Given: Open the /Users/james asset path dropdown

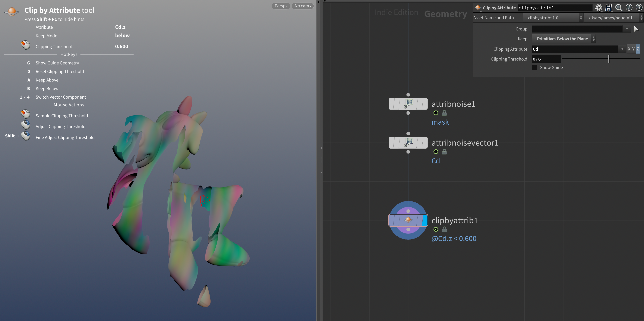Looking at the screenshot, I should (x=614, y=18).
